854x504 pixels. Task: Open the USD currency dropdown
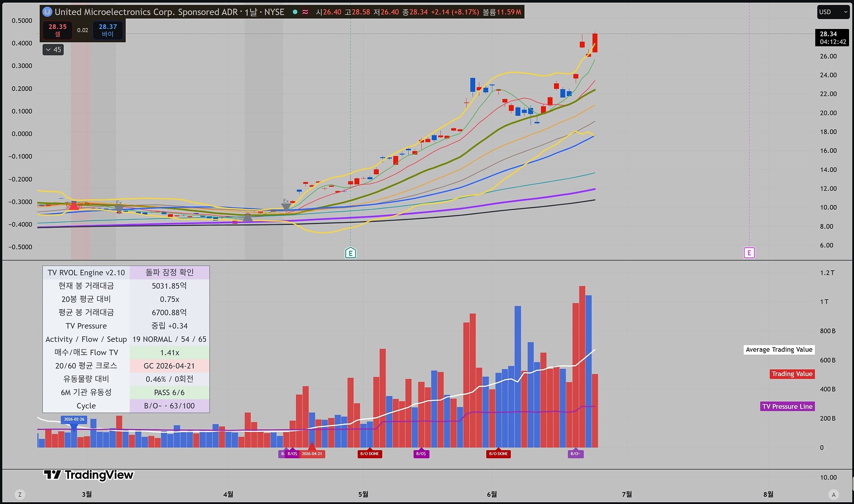[833, 12]
